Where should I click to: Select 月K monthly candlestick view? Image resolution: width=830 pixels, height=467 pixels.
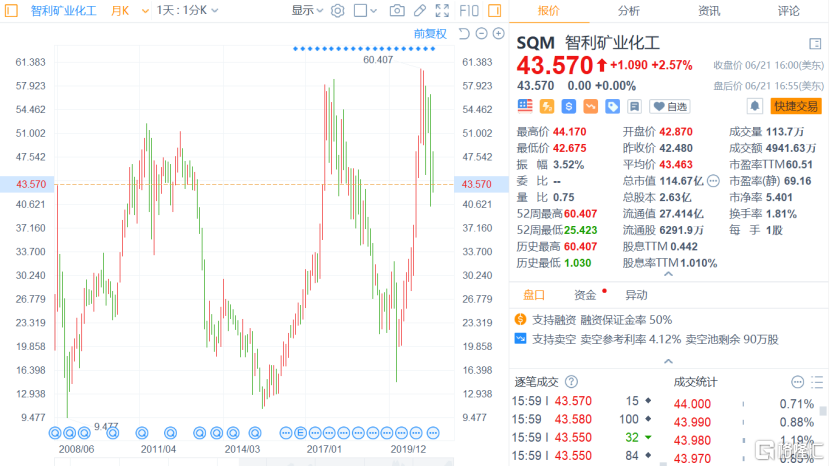120,11
